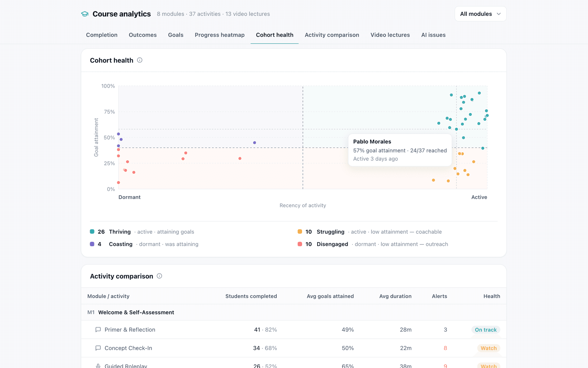This screenshot has height=368, width=588.
Task: Click the alert count 3 for Primer & Reflection
Action: (x=445, y=330)
